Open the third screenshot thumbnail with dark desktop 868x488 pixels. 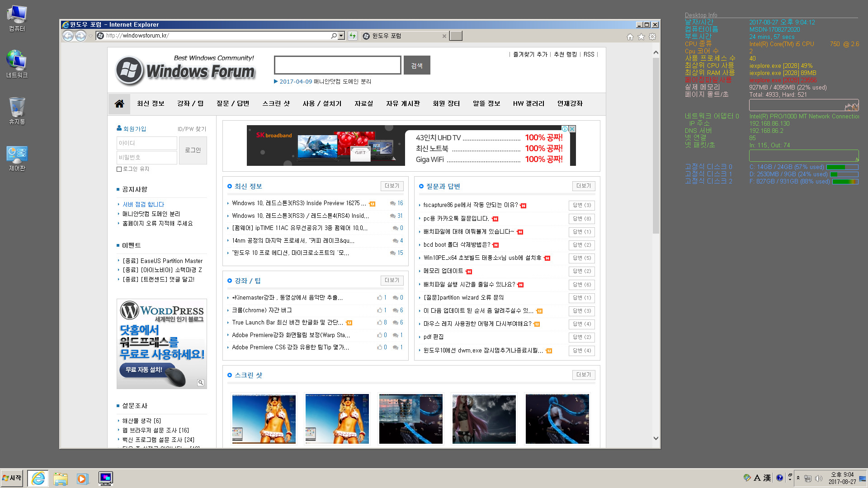[410, 419]
